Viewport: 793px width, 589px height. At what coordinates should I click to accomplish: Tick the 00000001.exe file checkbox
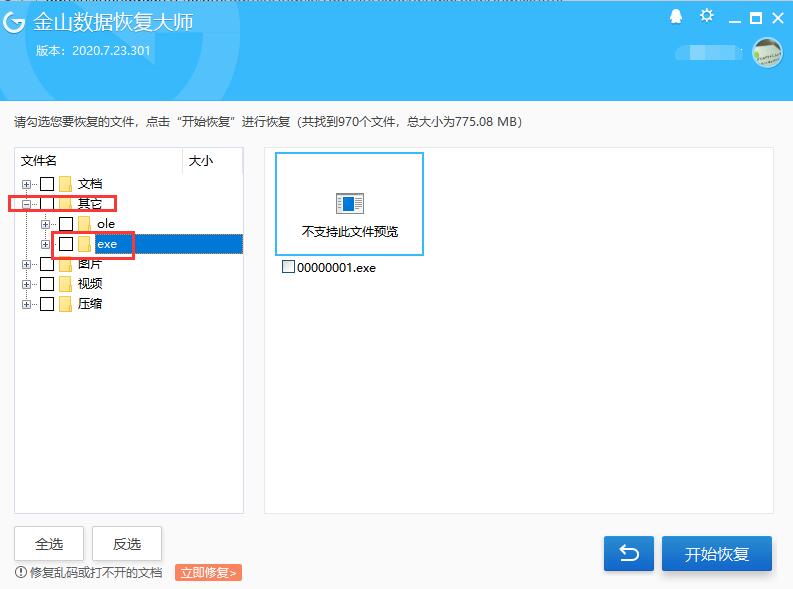click(288, 267)
